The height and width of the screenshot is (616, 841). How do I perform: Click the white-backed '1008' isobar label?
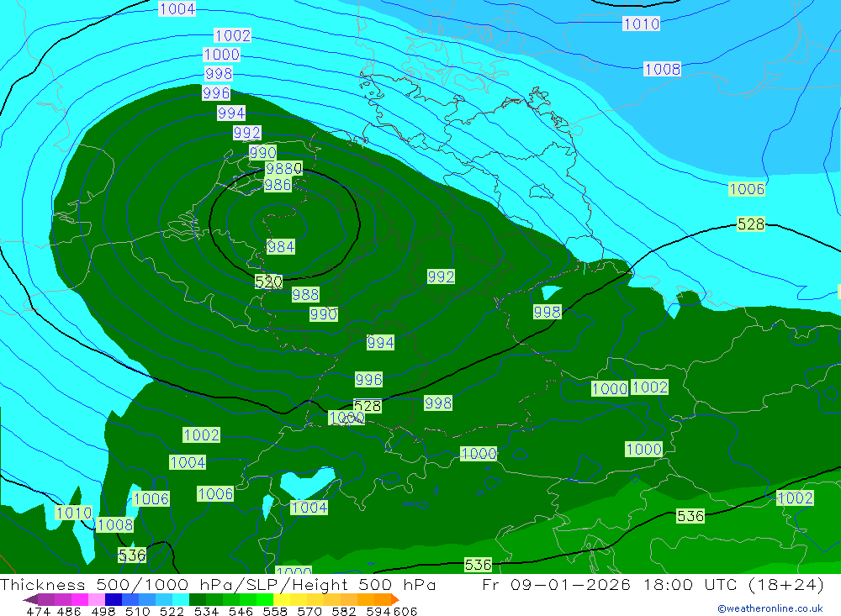[x=663, y=69]
